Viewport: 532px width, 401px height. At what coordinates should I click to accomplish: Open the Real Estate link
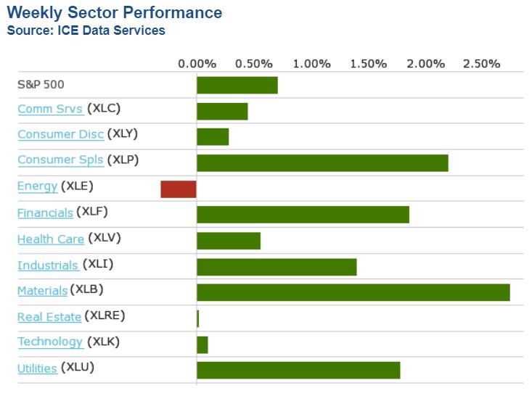[49, 317]
